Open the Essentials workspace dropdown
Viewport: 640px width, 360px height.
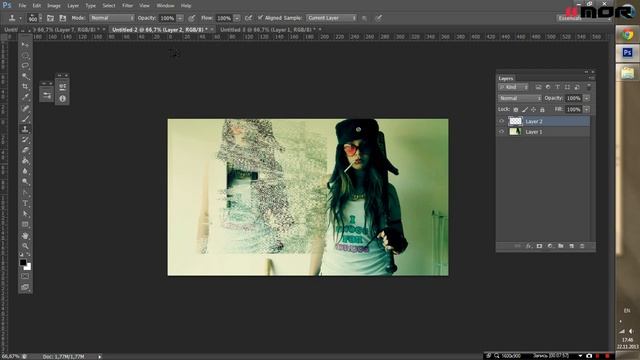[584, 18]
